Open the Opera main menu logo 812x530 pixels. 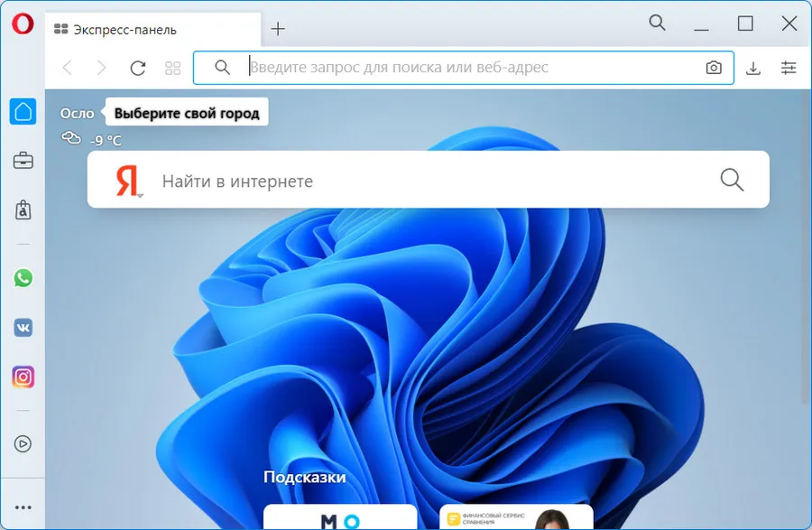23,24
